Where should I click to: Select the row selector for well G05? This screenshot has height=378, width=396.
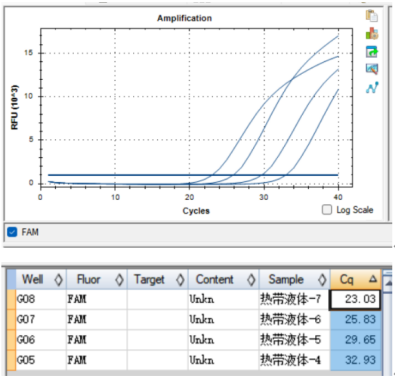(11, 360)
